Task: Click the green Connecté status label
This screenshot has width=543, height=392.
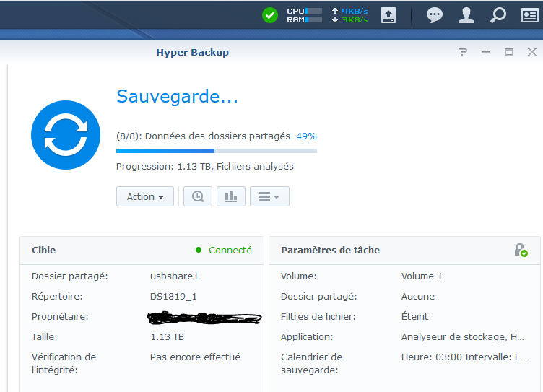Action: click(x=230, y=250)
